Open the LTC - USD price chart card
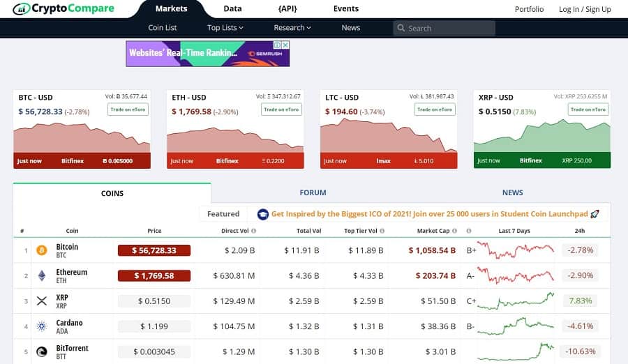The image size is (628, 364). [x=389, y=129]
